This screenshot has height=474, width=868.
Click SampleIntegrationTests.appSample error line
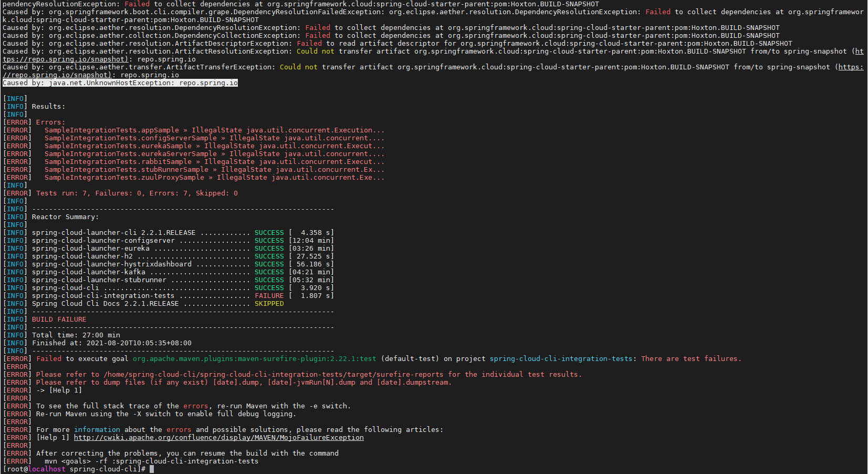(x=214, y=130)
